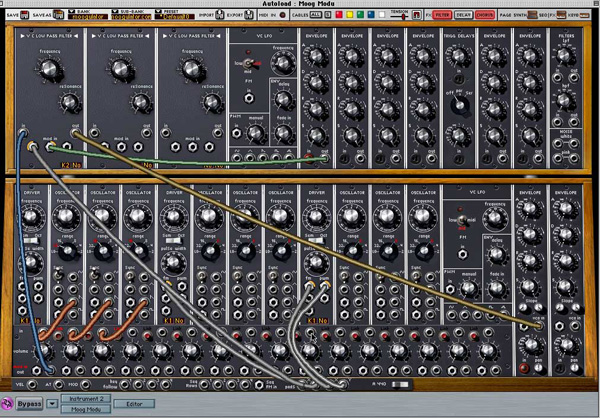Toggle the bottom VC LFO low/mid/midi switch
This screenshot has width=600, height=418.
pyautogui.click(x=462, y=220)
